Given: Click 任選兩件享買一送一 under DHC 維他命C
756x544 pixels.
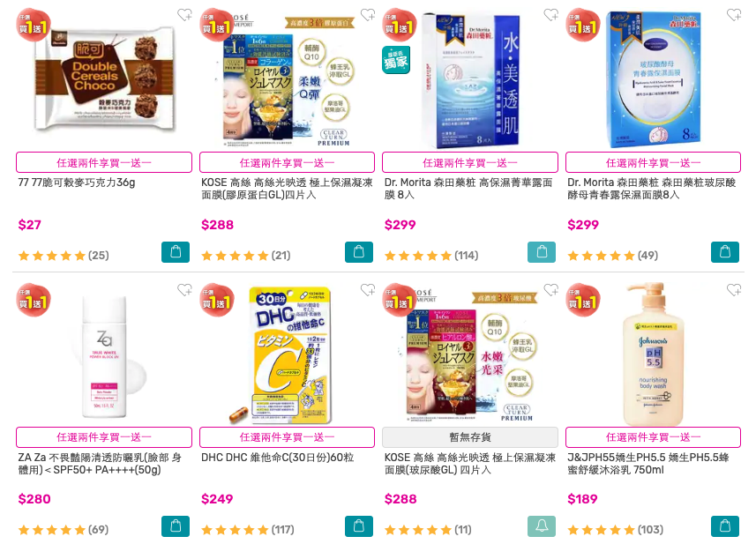Looking at the screenshot, I should pos(287,437).
